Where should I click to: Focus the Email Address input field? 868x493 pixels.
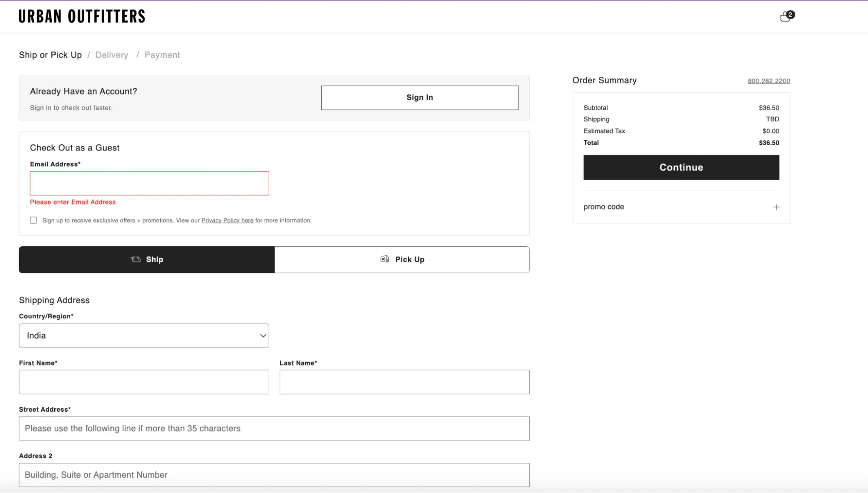[x=149, y=183]
